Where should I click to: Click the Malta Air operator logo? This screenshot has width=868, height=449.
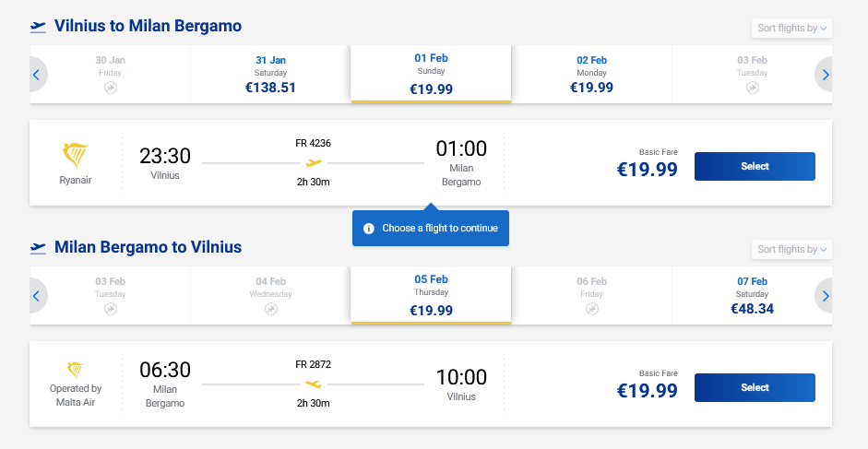tap(76, 371)
